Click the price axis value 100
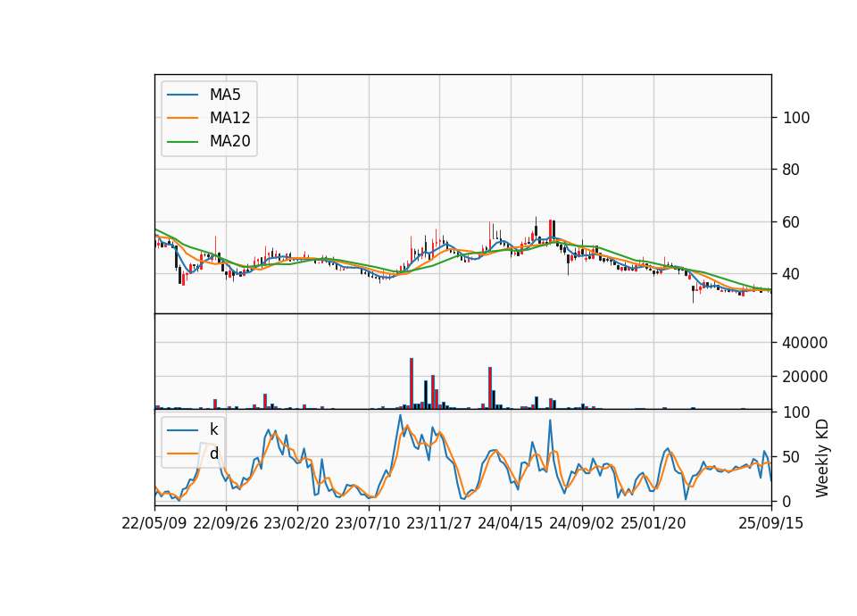Image resolution: width=857 pixels, height=616 pixels. coord(796,118)
